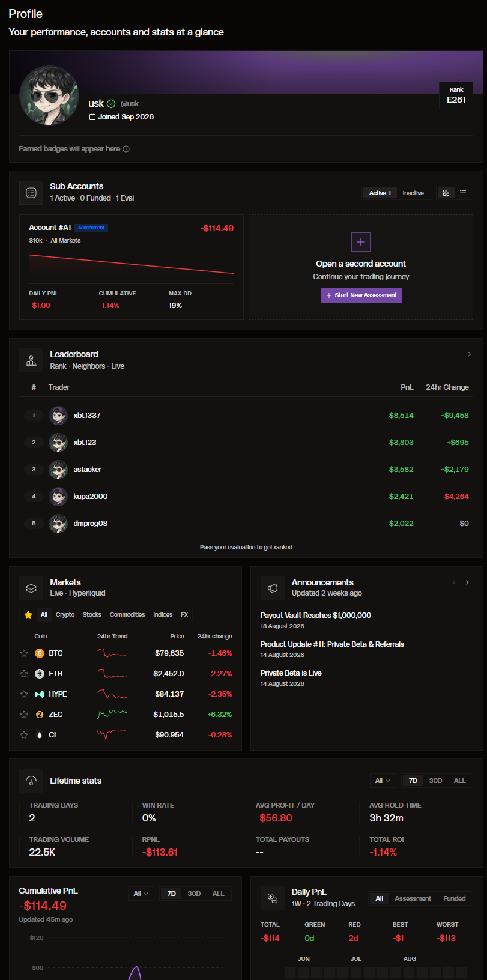Screen dimensions: 487x980
Task: Click the BTC coin icon
Action: 40,653
